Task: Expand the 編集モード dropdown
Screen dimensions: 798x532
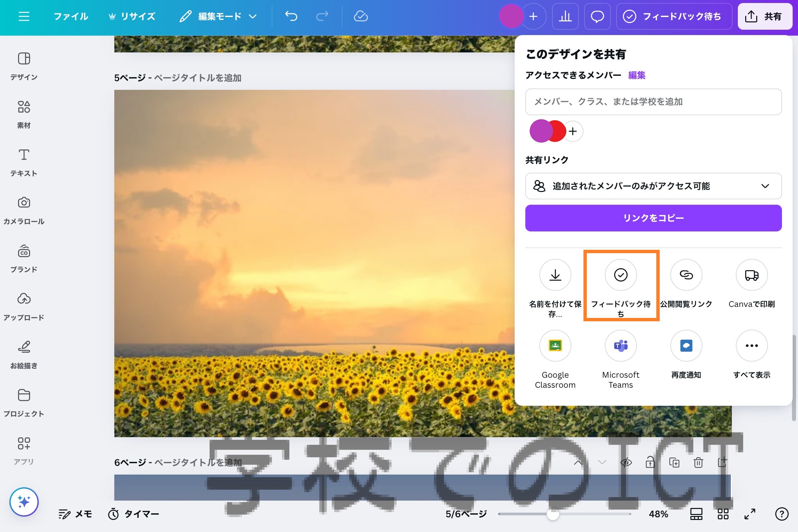Action: coord(218,16)
